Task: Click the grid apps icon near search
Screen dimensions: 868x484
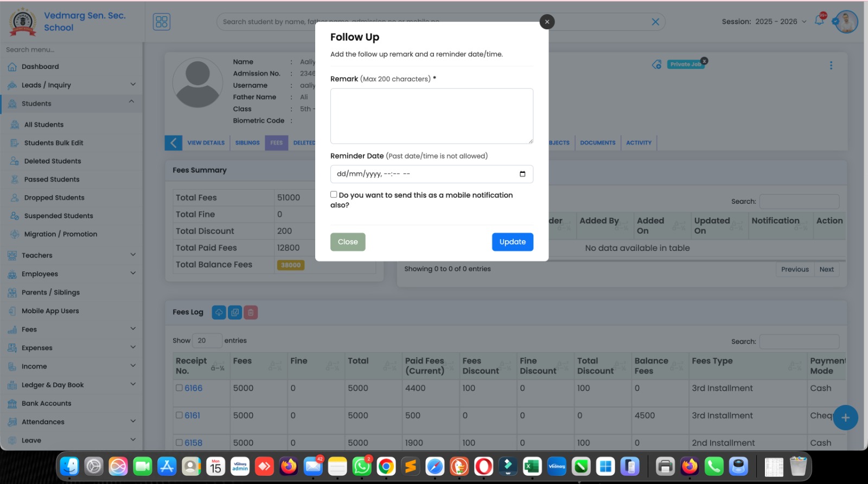Action: point(162,22)
